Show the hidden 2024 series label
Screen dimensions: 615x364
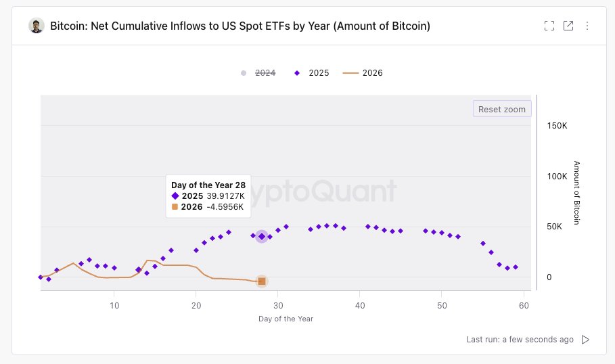265,72
